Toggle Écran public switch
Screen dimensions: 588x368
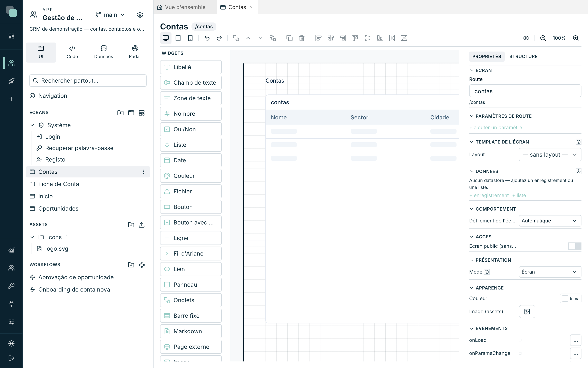[575, 246]
